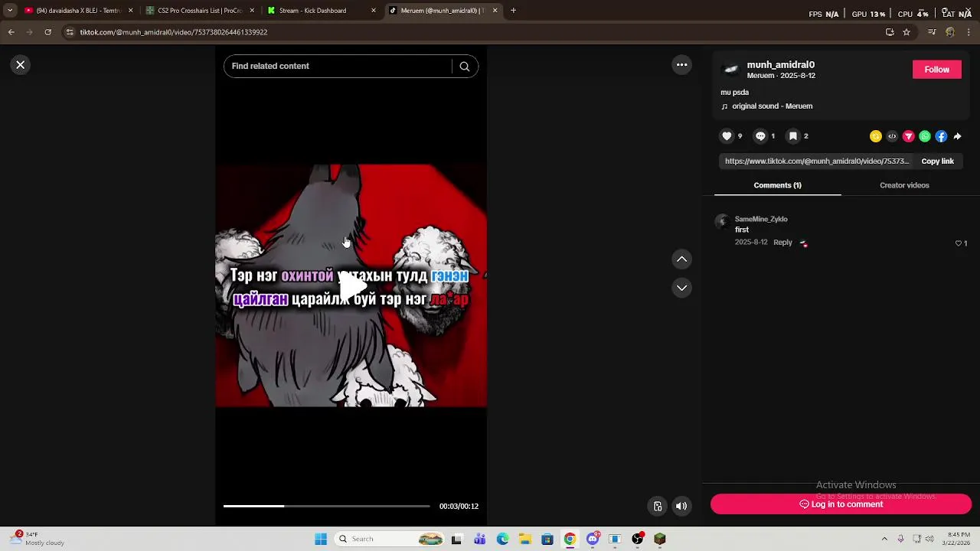Close the TikTok video viewer
Screen dimensions: 980x551
coord(21,65)
